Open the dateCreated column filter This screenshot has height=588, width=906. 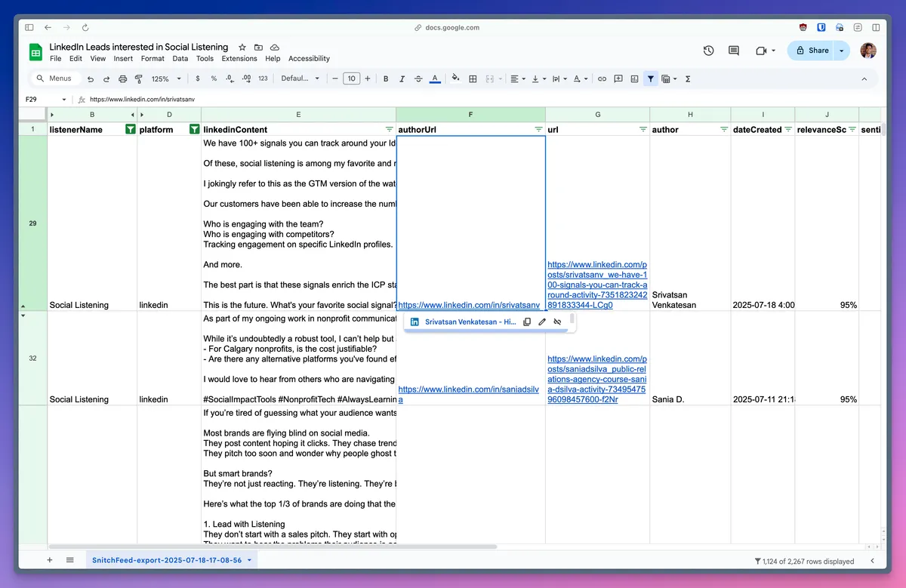pos(788,130)
